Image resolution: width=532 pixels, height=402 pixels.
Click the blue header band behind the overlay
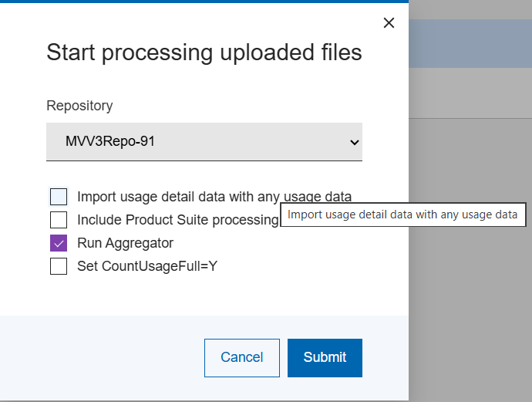tap(470, 44)
